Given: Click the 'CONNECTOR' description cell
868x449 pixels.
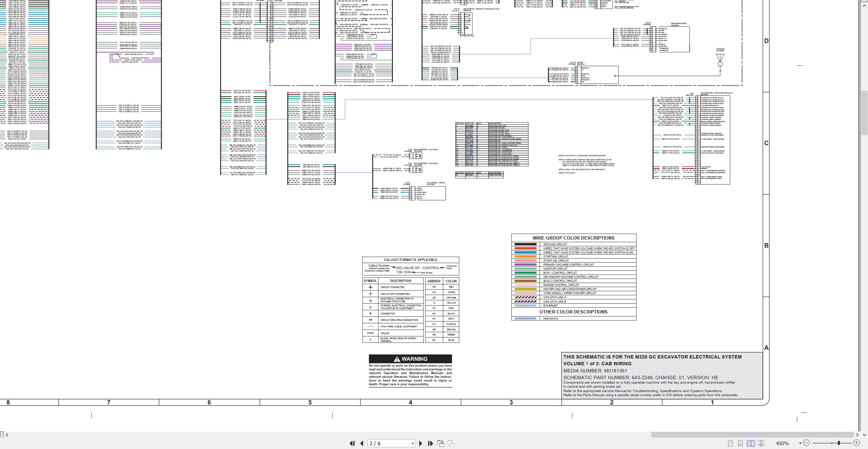Looking at the screenshot, I should point(401,313).
